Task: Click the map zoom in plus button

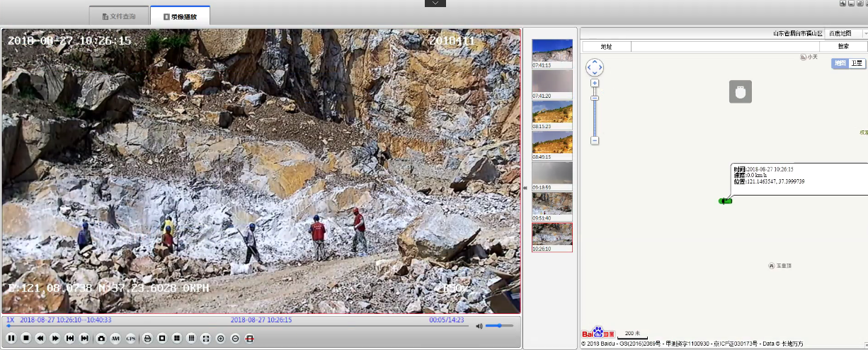Action: tap(595, 83)
